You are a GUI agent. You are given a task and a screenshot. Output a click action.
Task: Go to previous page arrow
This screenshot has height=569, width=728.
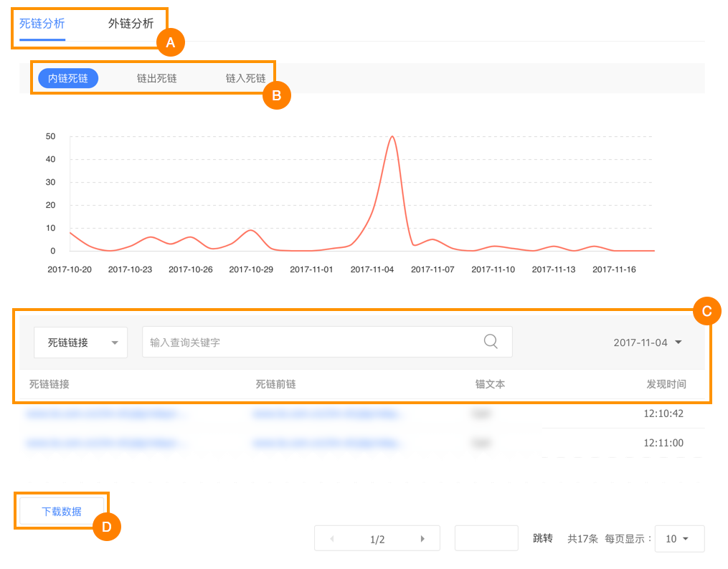[x=331, y=539]
